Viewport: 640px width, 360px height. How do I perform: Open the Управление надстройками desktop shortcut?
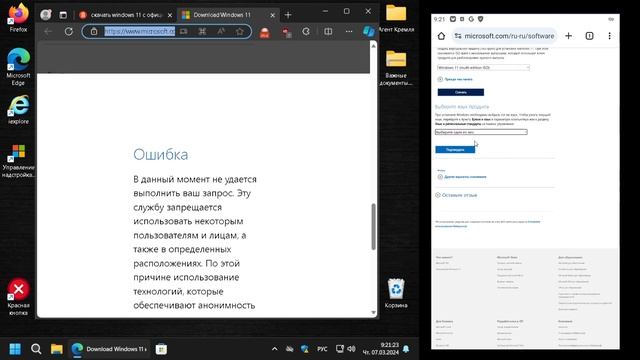(x=18, y=161)
